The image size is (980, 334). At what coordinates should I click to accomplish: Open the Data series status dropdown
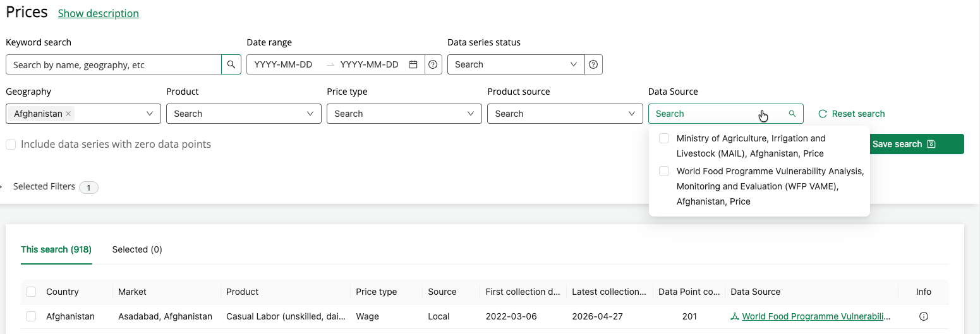pyautogui.click(x=516, y=64)
